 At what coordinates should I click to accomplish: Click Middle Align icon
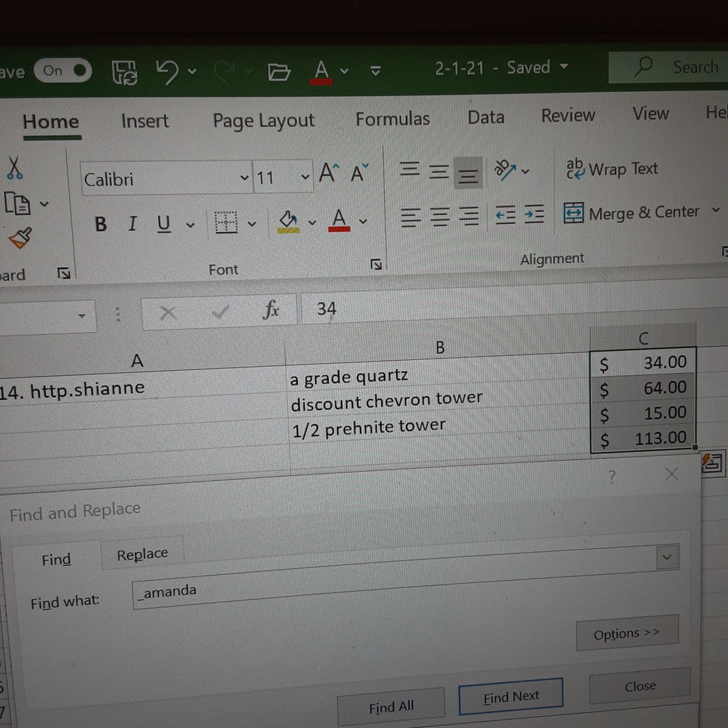pos(439,171)
